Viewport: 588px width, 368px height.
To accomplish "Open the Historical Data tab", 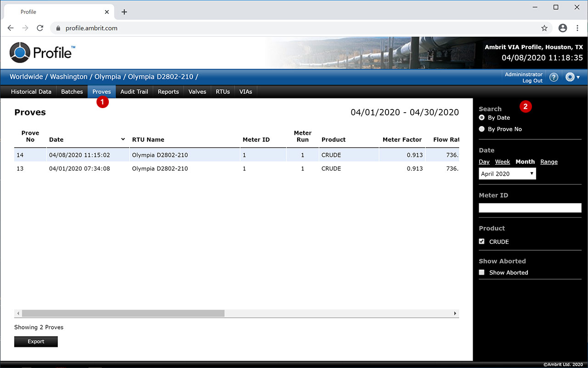I will 31,92.
